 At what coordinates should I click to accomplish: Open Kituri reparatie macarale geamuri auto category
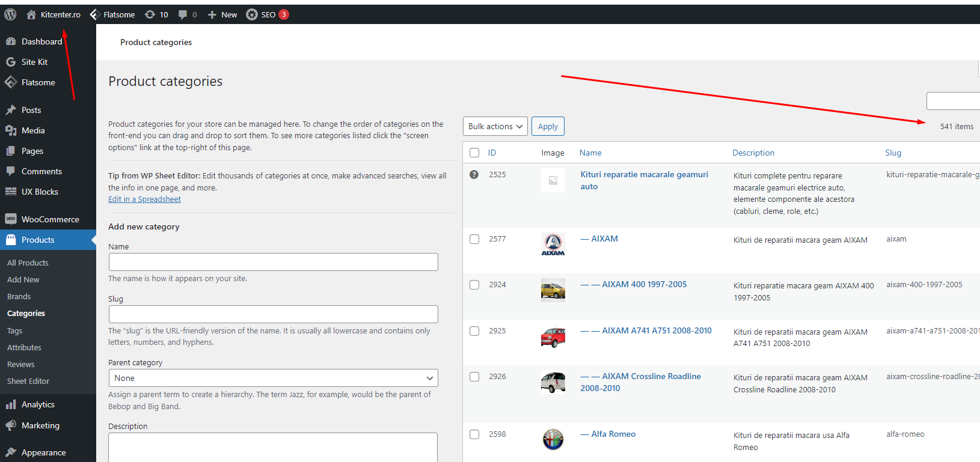[x=644, y=180]
